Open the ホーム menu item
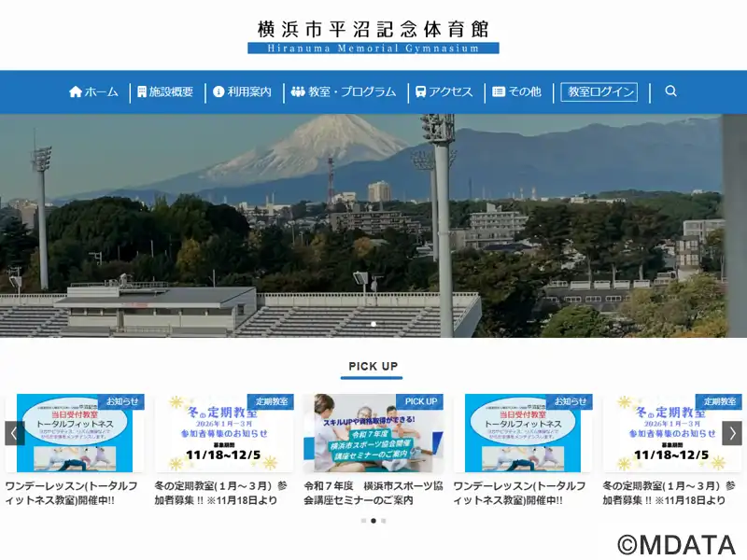The image size is (747, 560). click(x=94, y=91)
